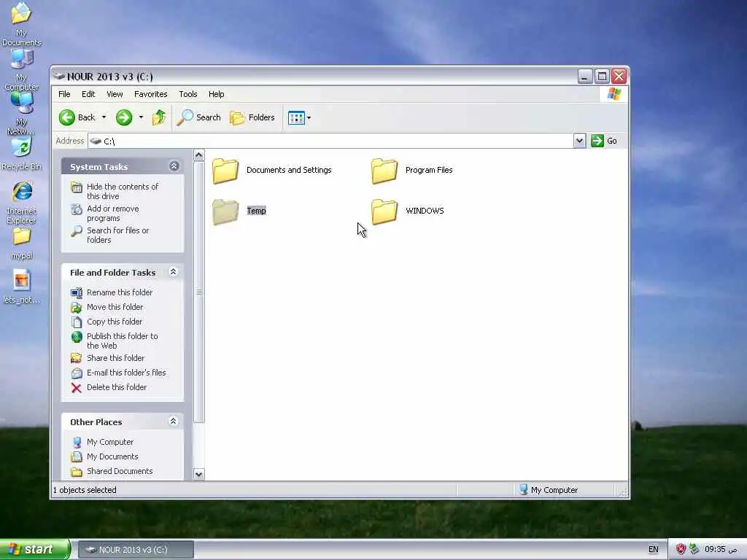Select the Temp folder icon

pyautogui.click(x=225, y=211)
